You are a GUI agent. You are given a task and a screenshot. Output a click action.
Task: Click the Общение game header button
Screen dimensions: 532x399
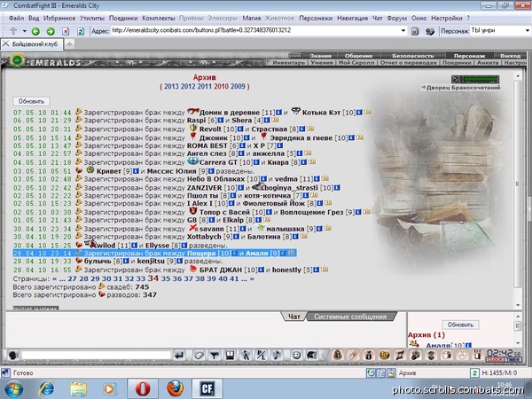358,56
